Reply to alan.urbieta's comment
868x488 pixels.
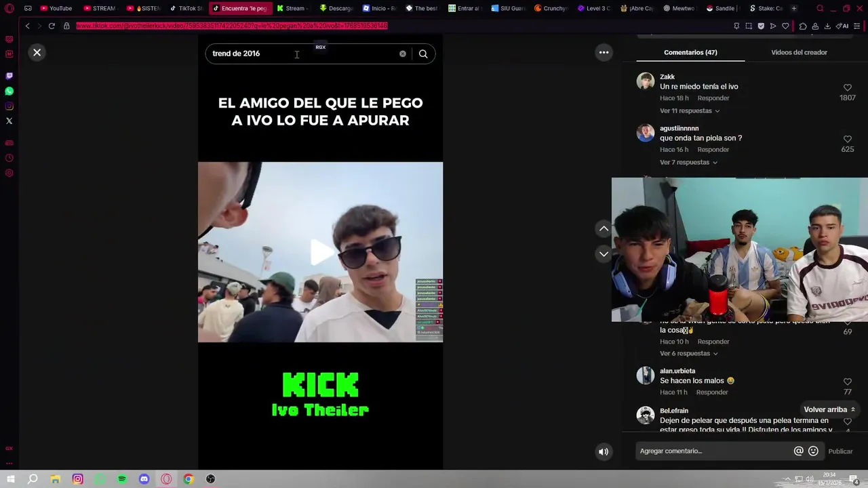point(712,392)
